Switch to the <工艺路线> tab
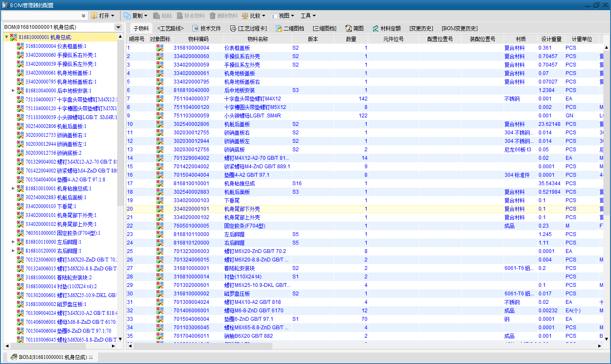611x364 pixels. [x=170, y=28]
